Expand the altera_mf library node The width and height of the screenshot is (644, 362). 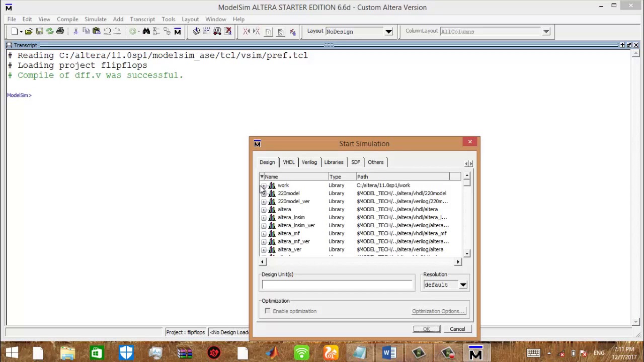pyautogui.click(x=264, y=234)
